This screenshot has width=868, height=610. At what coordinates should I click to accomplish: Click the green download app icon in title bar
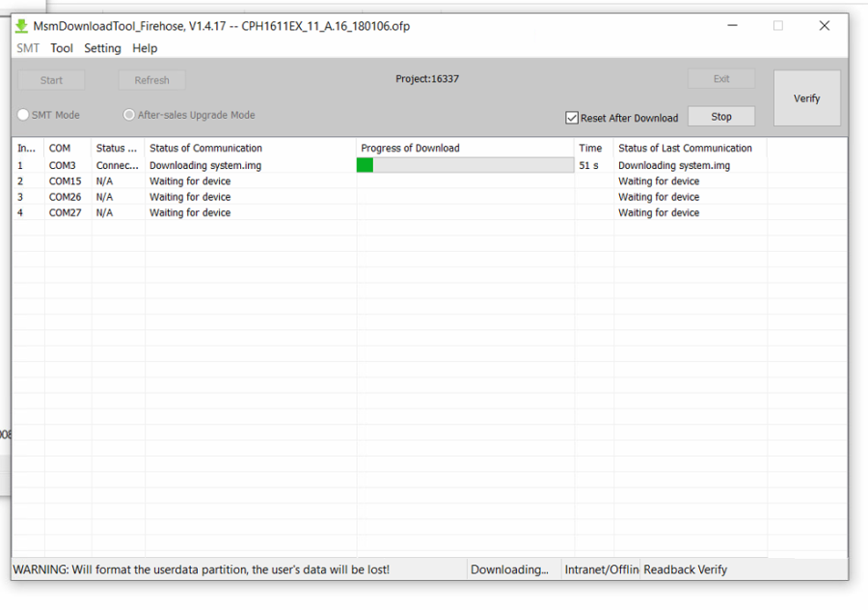pyautogui.click(x=21, y=26)
